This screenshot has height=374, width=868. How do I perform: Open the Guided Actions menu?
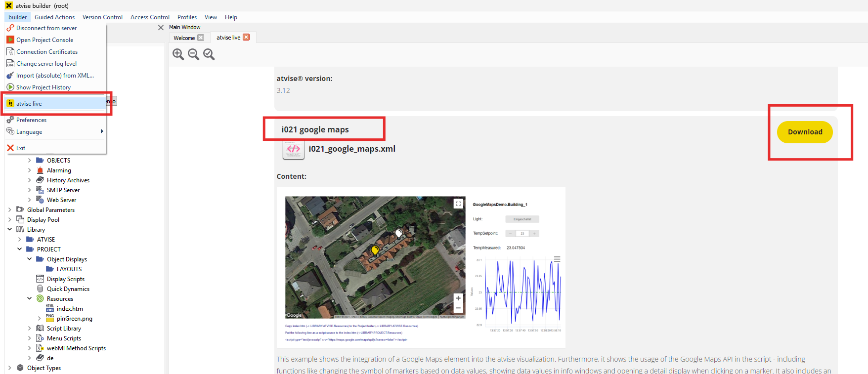pos(54,17)
